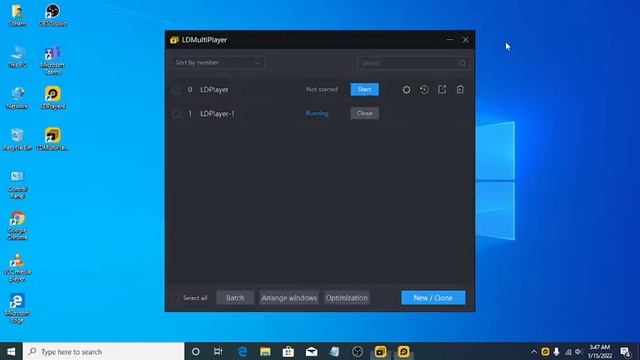Select VLC media player desktop icon
Viewport: 640px width, 360px height.
point(17,267)
